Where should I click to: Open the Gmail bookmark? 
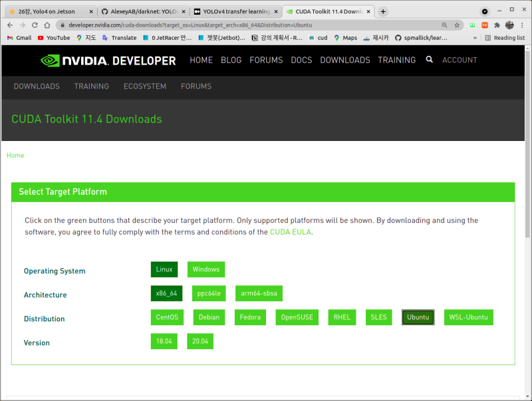pyautogui.click(x=19, y=38)
